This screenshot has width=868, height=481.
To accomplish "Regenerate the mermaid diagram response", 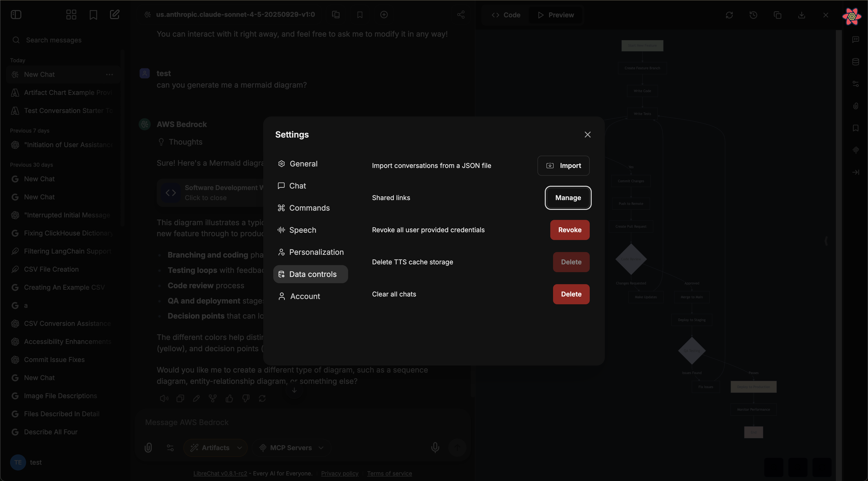I will (x=262, y=398).
